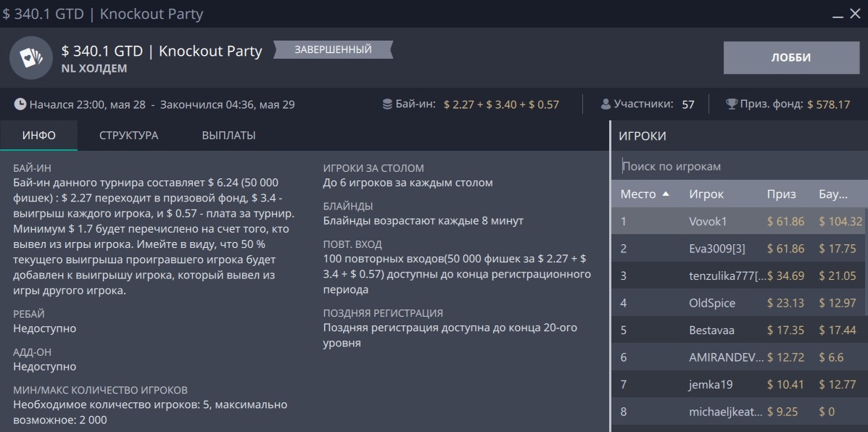Click the chip stack icon beside Бай-ин

click(x=388, y=104)
